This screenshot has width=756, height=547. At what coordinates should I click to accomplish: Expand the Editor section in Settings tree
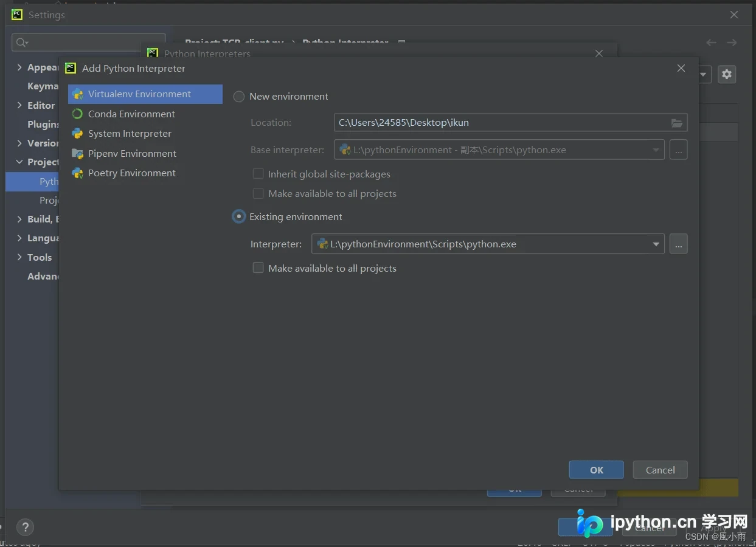pyautogui.click(x=19, y=105)
